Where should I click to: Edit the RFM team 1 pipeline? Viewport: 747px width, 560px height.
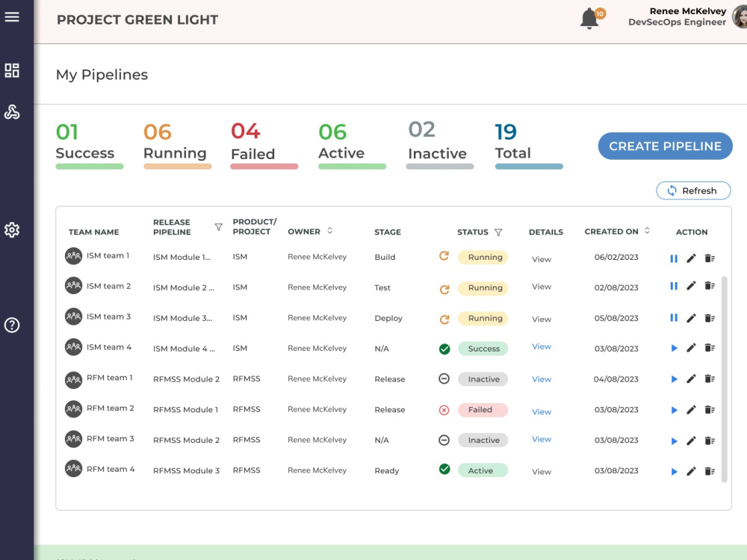[x=691, y=379]
